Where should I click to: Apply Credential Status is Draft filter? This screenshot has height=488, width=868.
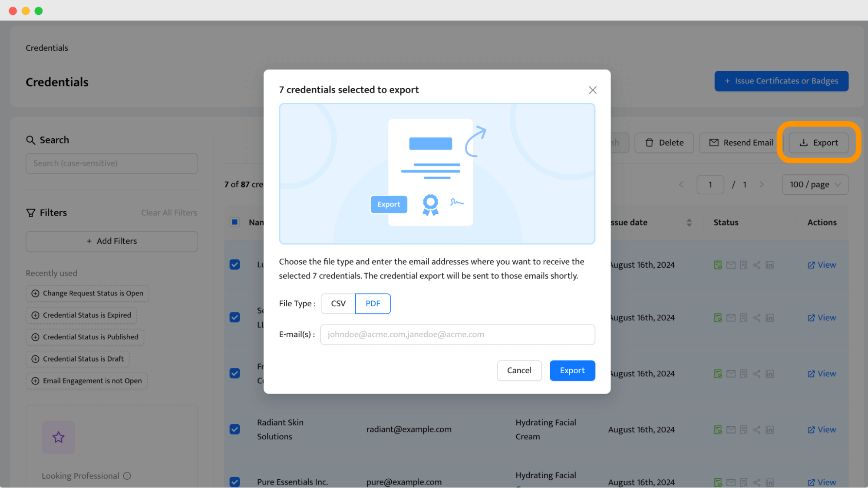tap(77, 359)
